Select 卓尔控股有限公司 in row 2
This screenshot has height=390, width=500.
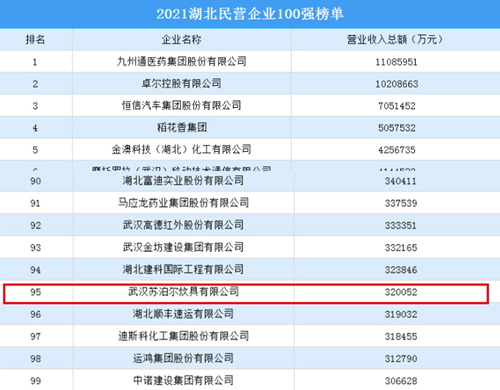[x=182, y=83]
